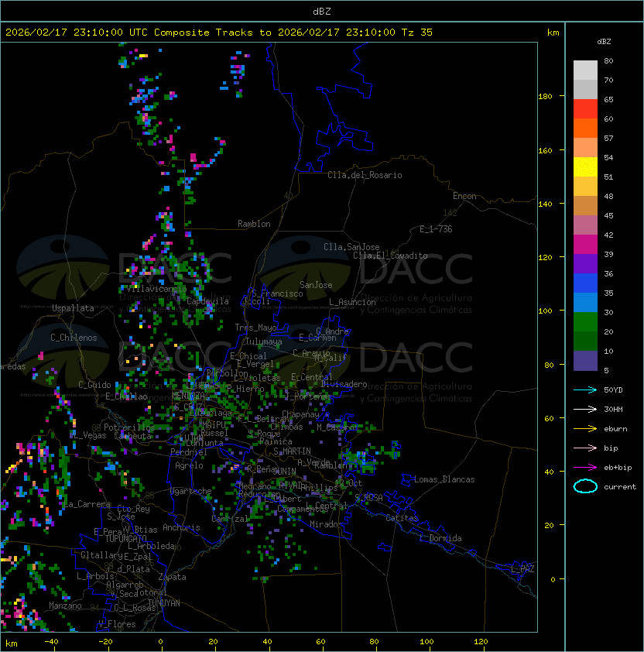The image size is (644, 652).
Task: Click the L_Dormida map label
Action: [440, 538]
